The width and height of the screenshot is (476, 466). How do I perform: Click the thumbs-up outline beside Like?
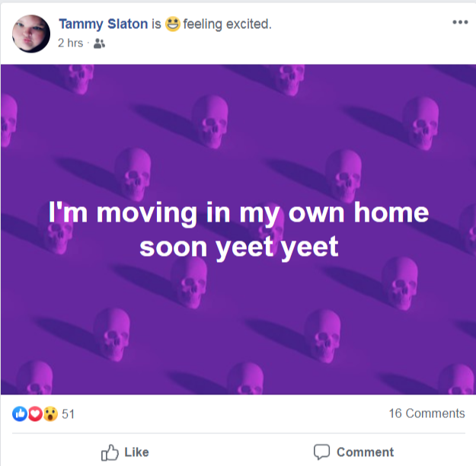click(x=110, y=452)
